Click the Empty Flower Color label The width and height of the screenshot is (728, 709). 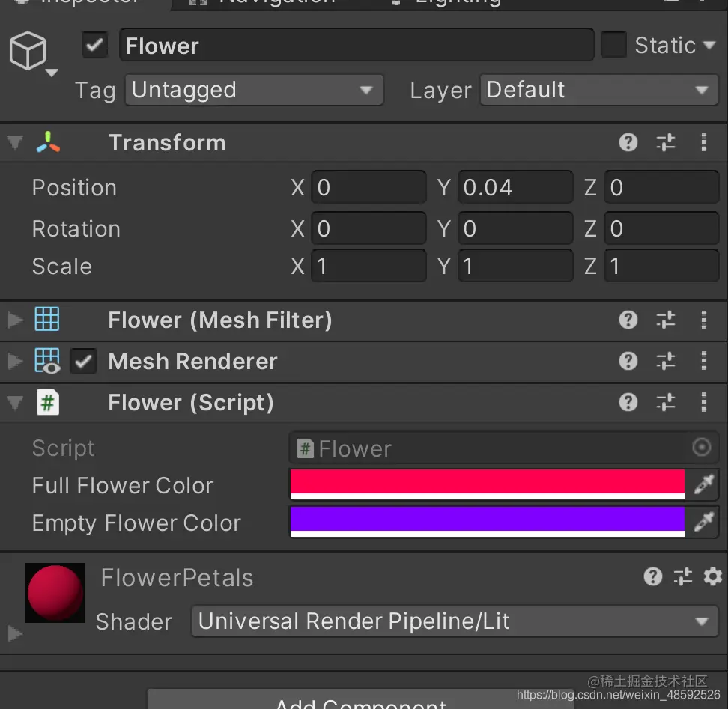tap(136, 523)
